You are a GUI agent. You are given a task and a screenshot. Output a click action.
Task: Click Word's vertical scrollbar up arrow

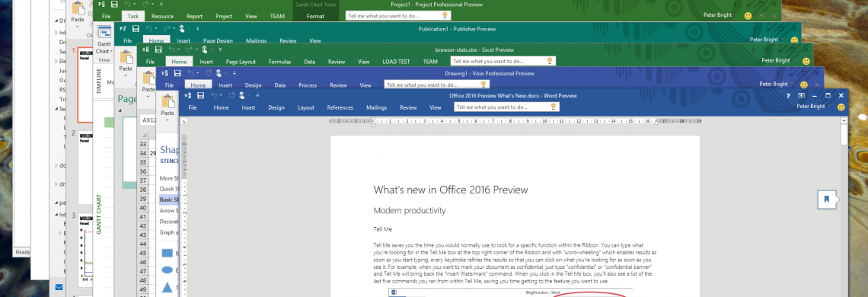844,120
